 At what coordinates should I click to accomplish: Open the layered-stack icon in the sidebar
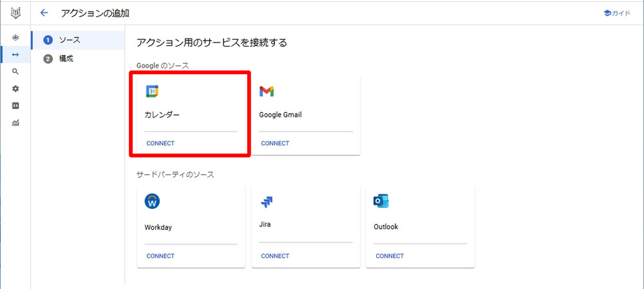pyautogui.click(x=15, y=38)
